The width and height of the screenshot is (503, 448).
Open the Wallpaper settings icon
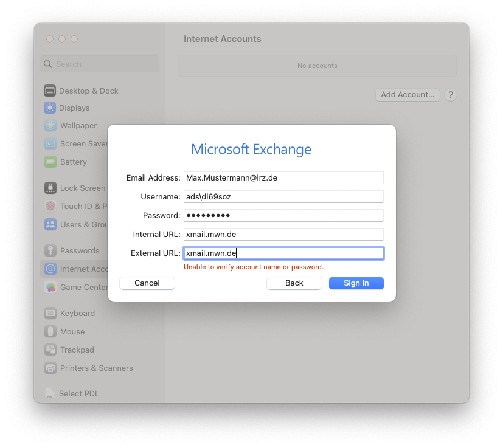50,125
